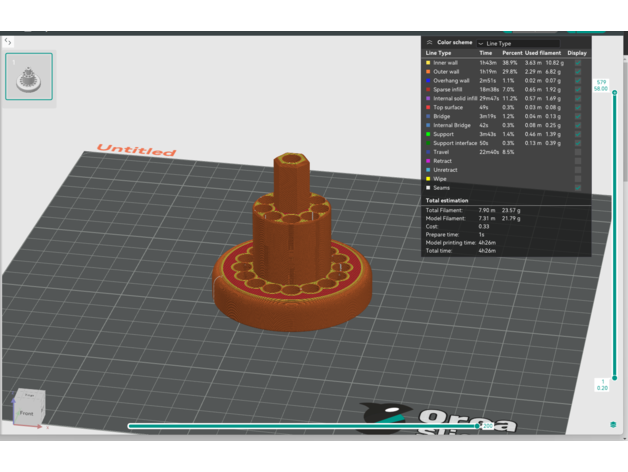The height and width of the screenshot is (472, 628).
Task: Click the horizontal move slider thumb
Action: point(478,426)
